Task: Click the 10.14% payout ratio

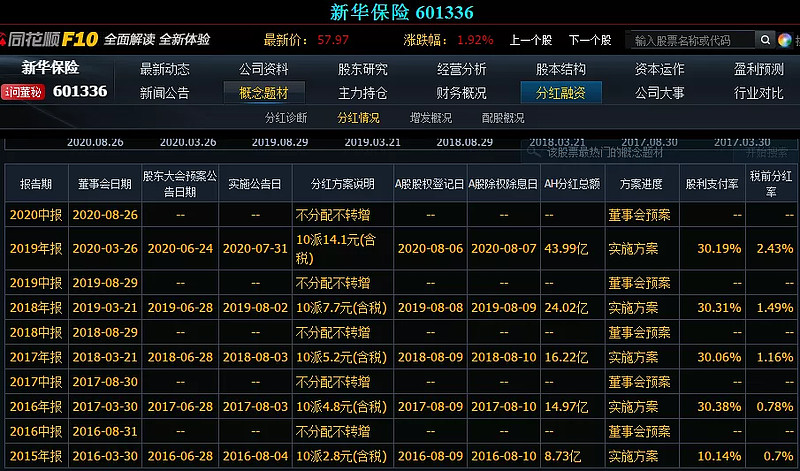Action: [719, 456]
